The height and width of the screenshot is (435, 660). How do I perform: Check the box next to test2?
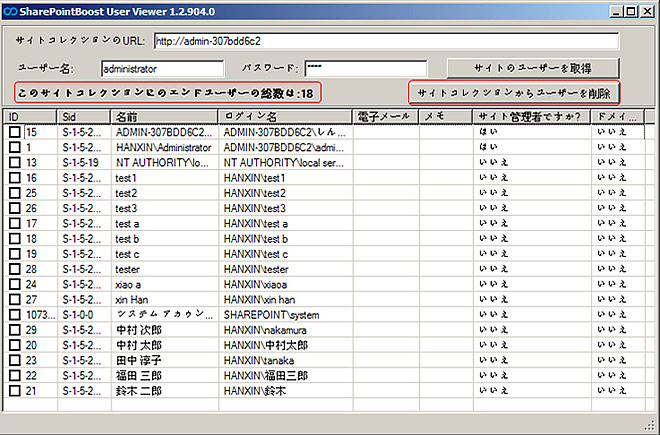pyautogui.click(x=15, y=192)
